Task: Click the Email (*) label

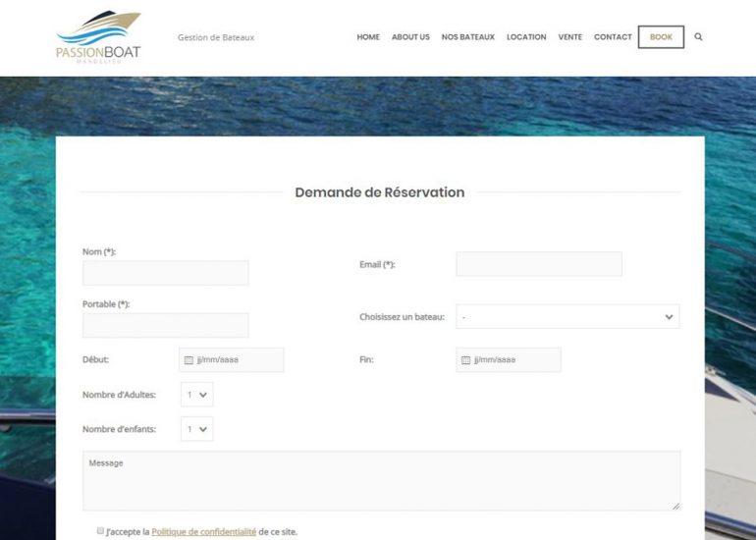Action: click(x=377, y=265)
